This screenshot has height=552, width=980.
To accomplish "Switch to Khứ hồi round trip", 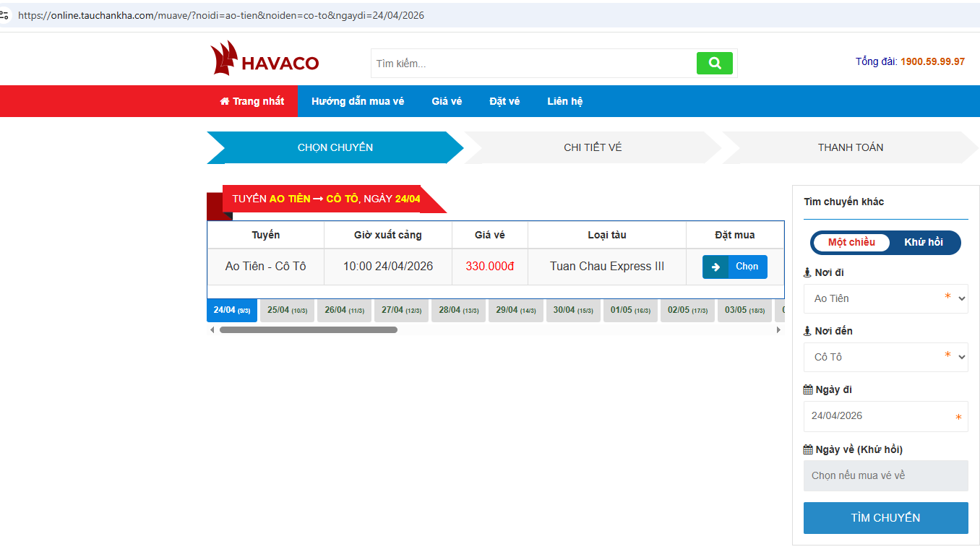I will click(x=923, y=243).
